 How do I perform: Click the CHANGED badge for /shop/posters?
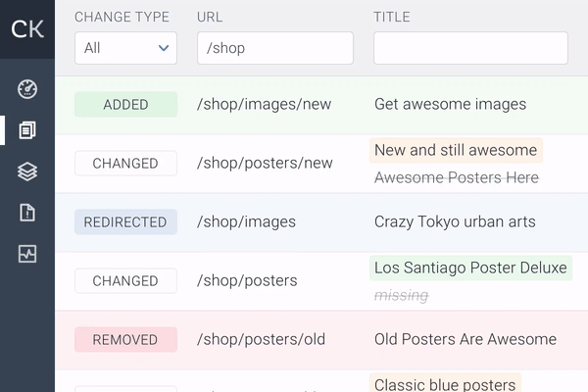pos(125,280)
